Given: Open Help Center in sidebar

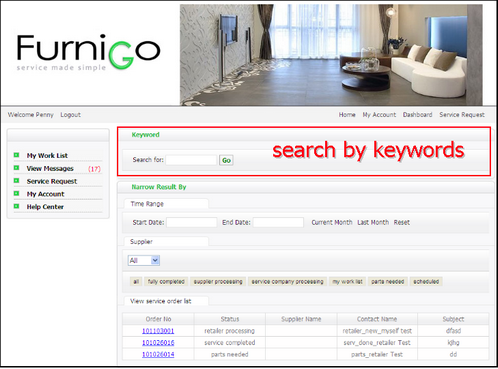Looking at the screenshot, I should coord(45,207).
